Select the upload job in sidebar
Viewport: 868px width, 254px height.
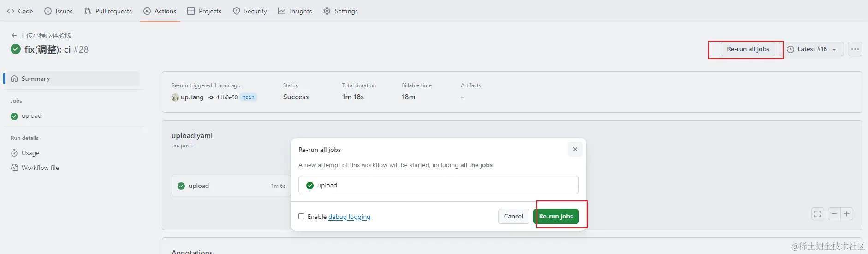31,116
